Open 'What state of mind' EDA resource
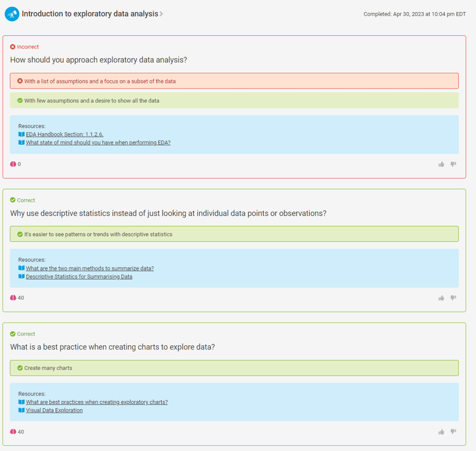Image resolution: width=476 pixels, height=451 pixels. (x=98, y=143)
